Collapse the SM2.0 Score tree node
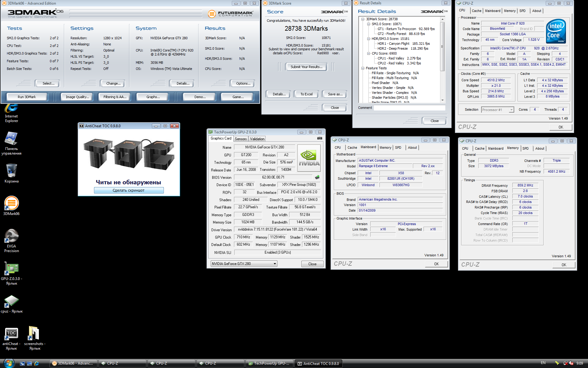Viewport: 588px width, 368px height. click(369, 24)
